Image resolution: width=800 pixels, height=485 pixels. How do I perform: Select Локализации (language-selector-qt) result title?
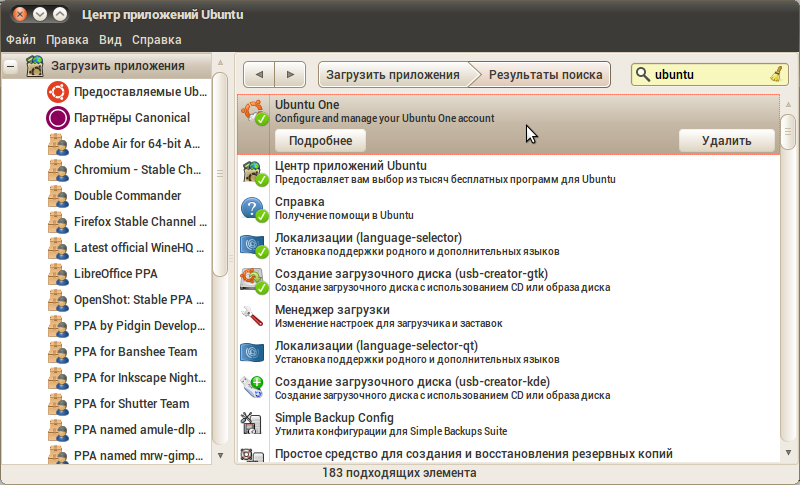(x=376, y=346)
